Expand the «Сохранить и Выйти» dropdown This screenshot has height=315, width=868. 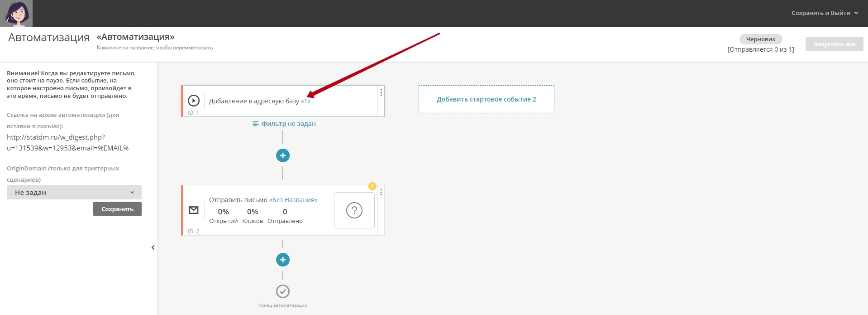point(825,13)
